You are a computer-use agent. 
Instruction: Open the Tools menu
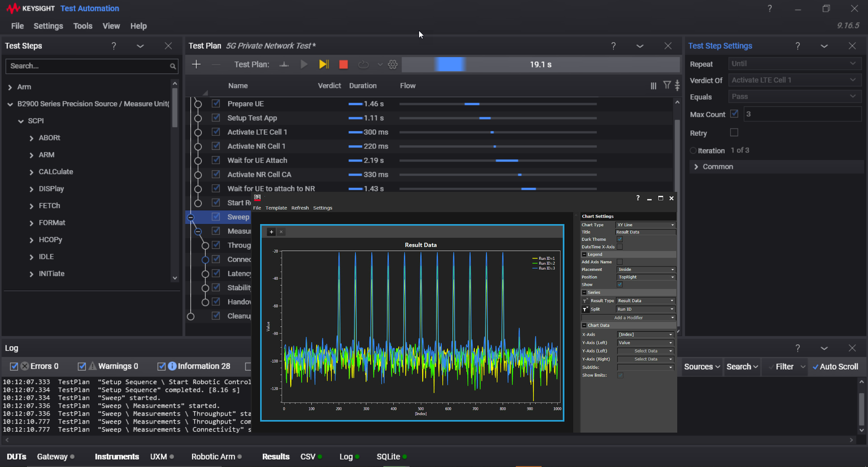click(83, 26)
